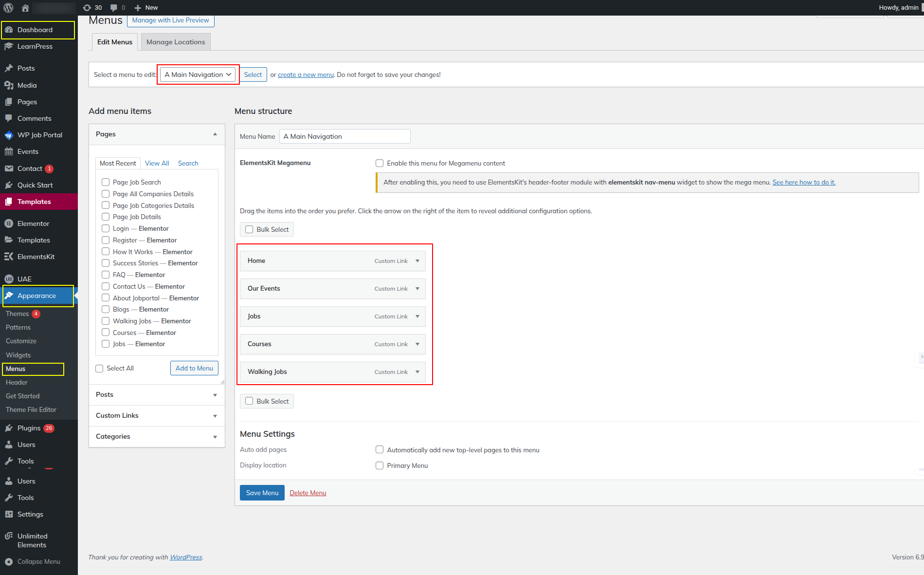924x575 pixels.
Task: Open Customize under Appearance
Action: click(21, 341)
